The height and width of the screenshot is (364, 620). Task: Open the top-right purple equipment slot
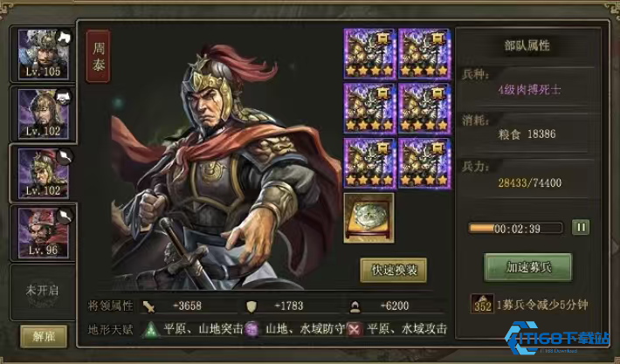(x=424, y=54)
